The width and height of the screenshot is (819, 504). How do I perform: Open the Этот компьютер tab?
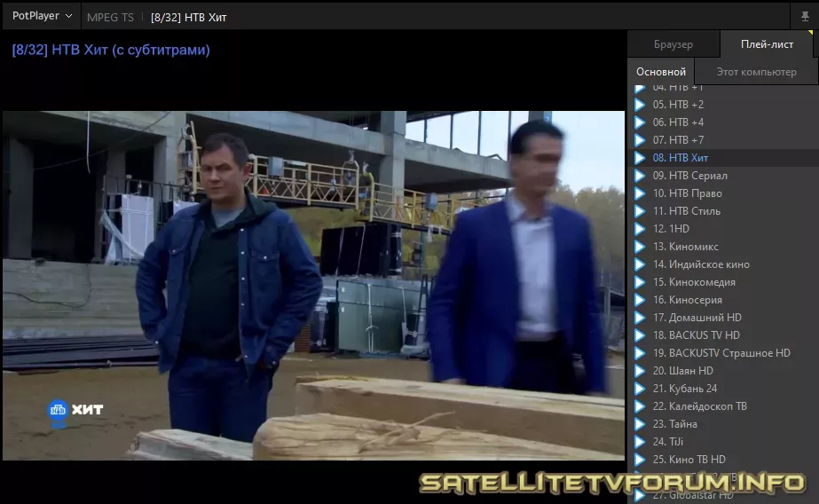[x=756, y=72]
